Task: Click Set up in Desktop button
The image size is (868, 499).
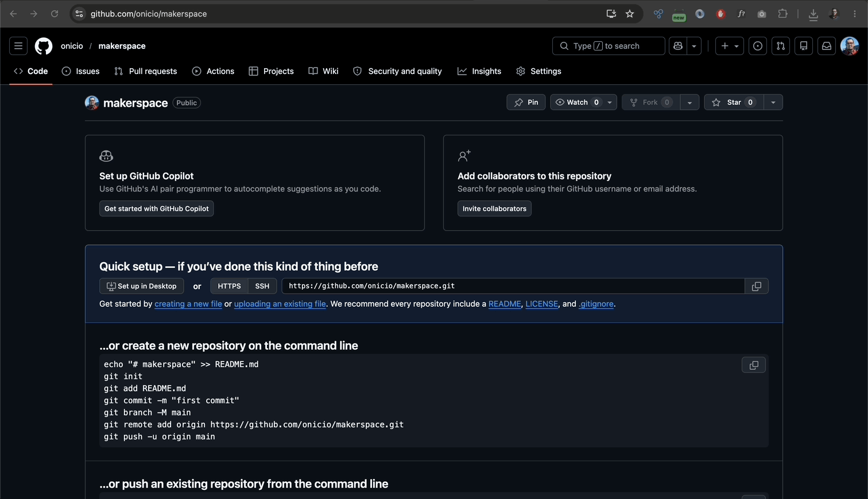Action: point(142,286)
